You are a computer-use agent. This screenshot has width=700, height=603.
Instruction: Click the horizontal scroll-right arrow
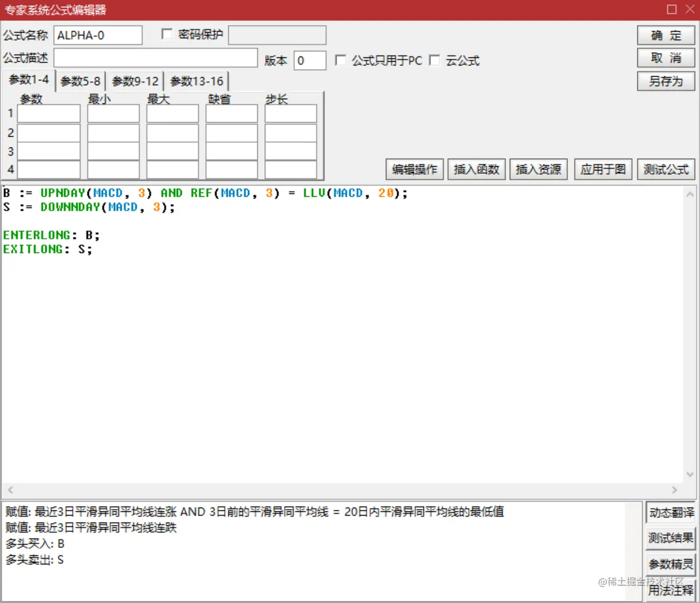674,489
